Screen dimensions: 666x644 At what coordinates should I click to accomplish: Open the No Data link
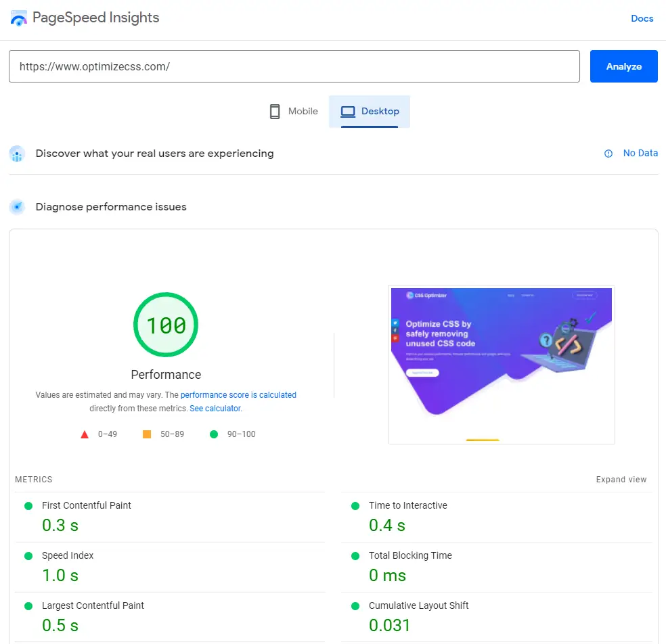[x=640, y=153]
